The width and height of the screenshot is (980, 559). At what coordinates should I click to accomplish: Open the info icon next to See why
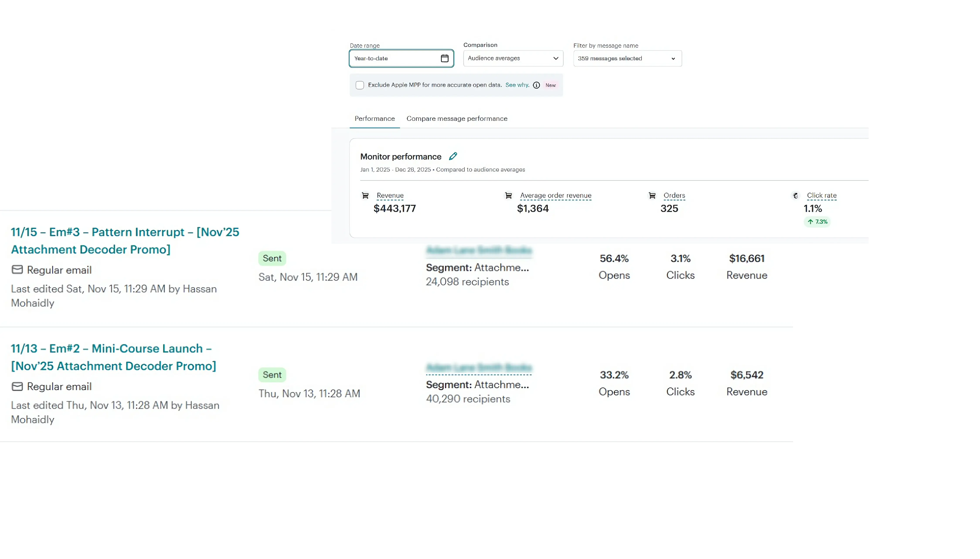click(x=536, y=85)
